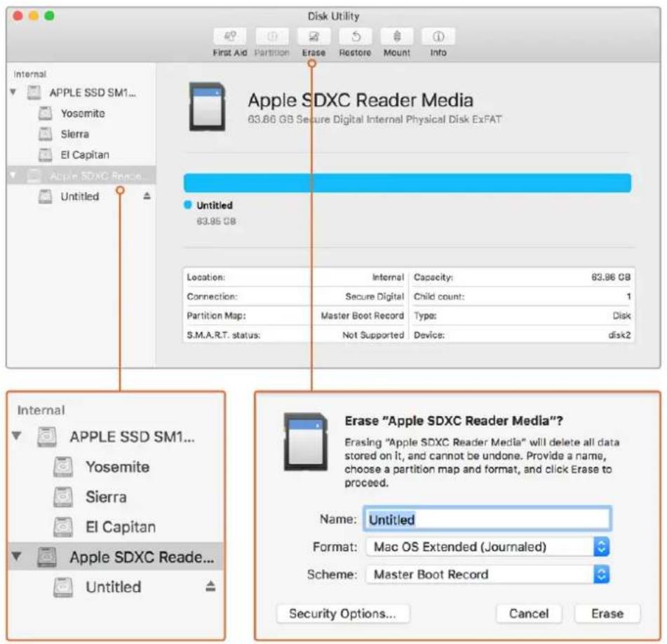This screenshot has height=644, width=667.
Task: Click the Secure Digital connection value
Action: [x=375, y=297]
